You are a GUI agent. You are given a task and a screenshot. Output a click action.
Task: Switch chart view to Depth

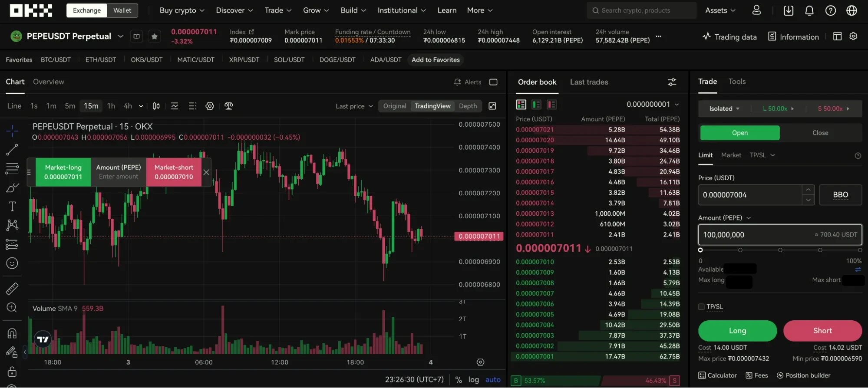click(x=468, y=106)
